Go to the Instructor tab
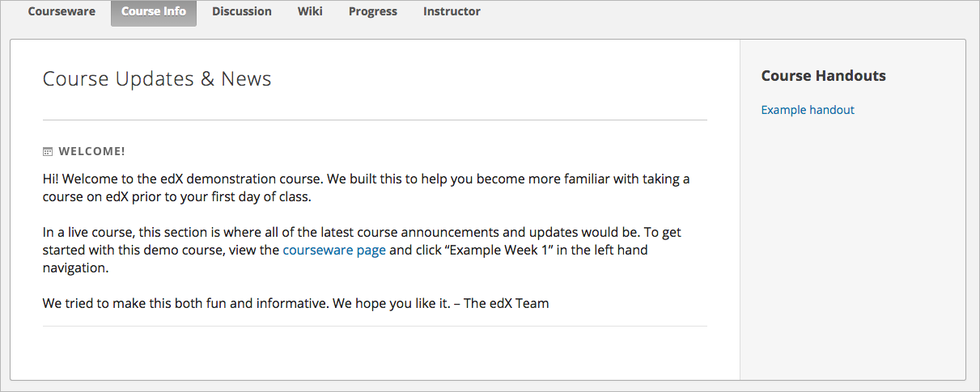 pyautogui.click(x=452, y=12)
